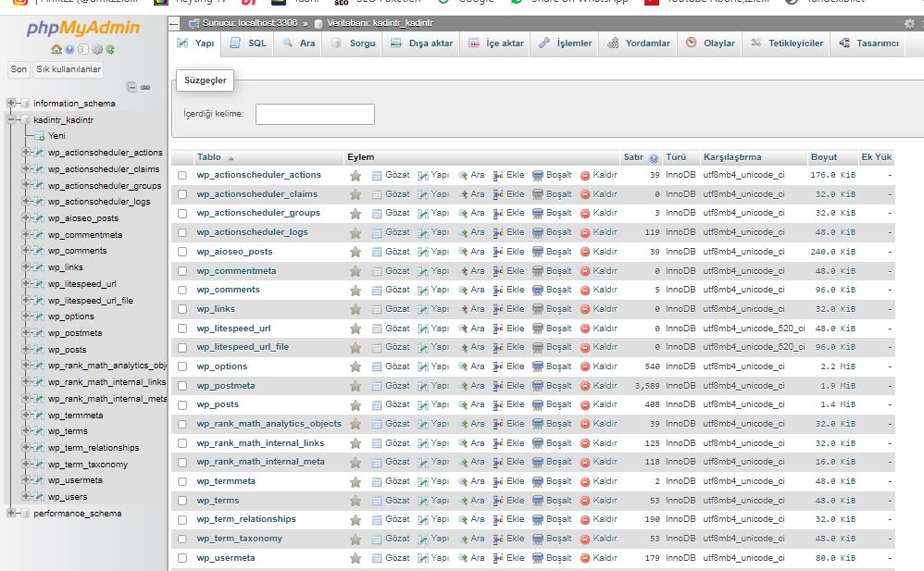Expand wp_options node in sidebar tree
The width and height of the screenshot is (924, 571).
tap(25, 316)
